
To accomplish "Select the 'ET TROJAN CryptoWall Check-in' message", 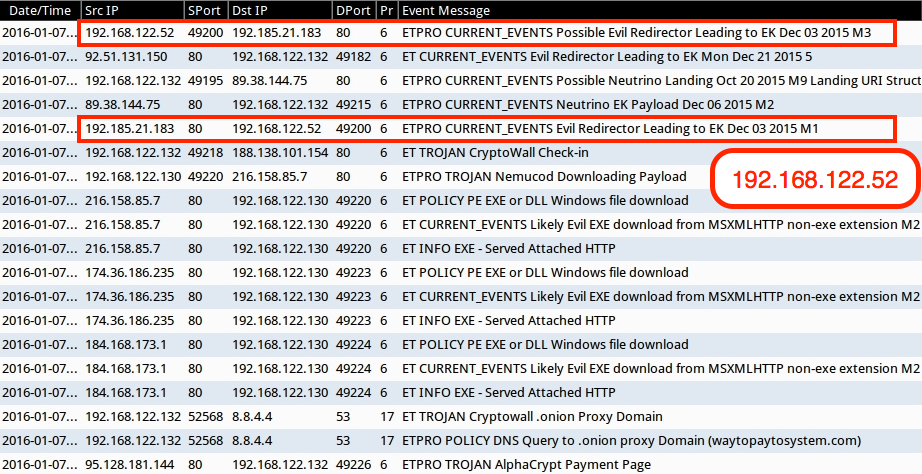I will point(496,153).
